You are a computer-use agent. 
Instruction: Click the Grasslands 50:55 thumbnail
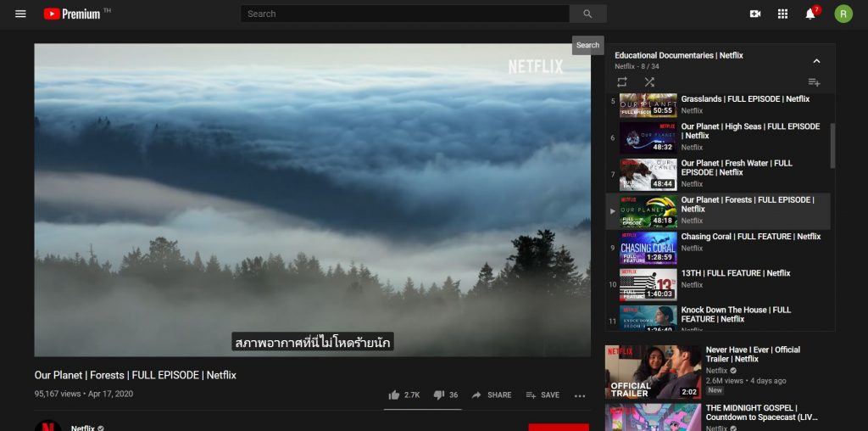[x=648, y=104]
